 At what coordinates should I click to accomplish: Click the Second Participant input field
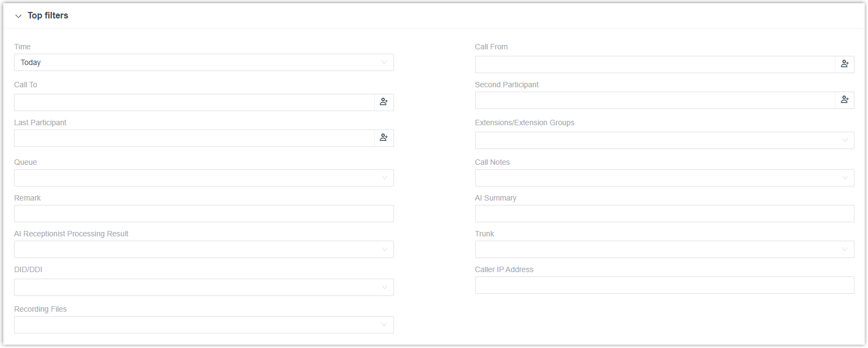(x=655, y=100)
